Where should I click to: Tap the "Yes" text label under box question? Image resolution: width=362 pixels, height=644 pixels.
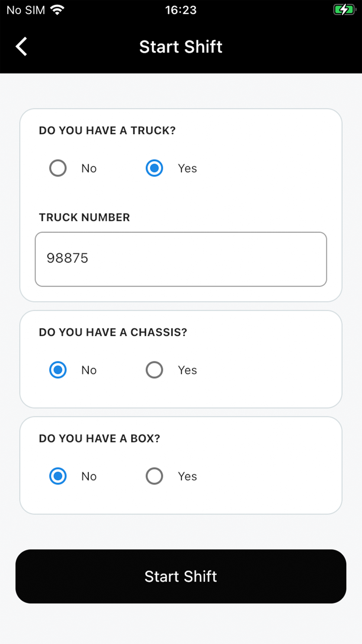tap(187, 476)
